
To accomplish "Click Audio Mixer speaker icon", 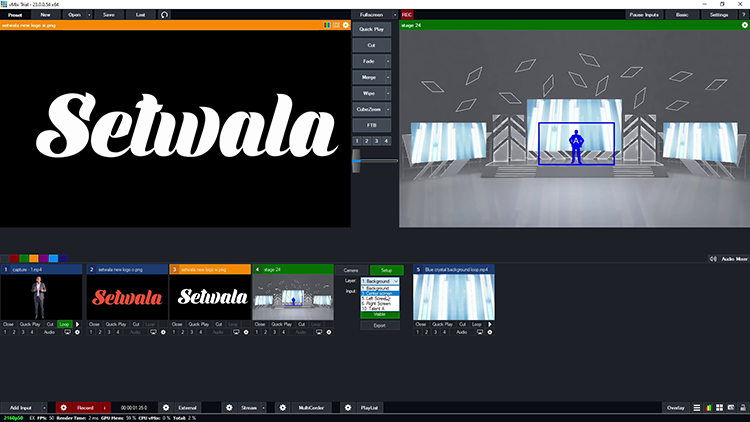I will coord(713,259).
